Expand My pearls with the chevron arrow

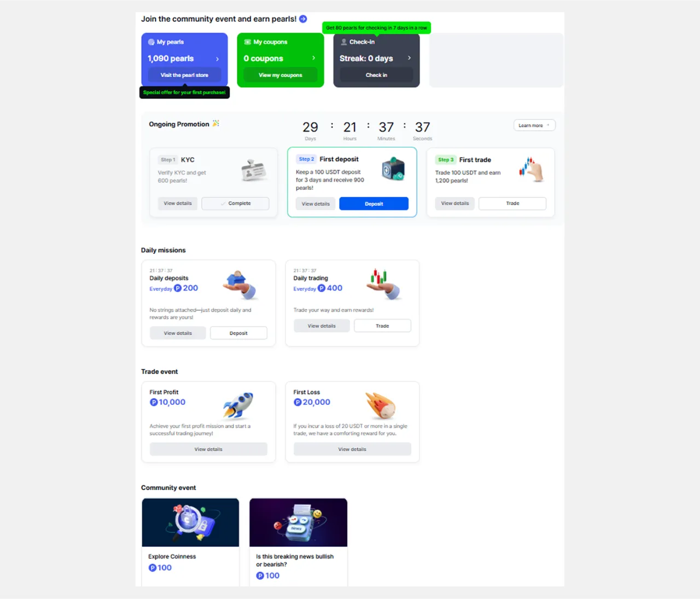(217, 59)
